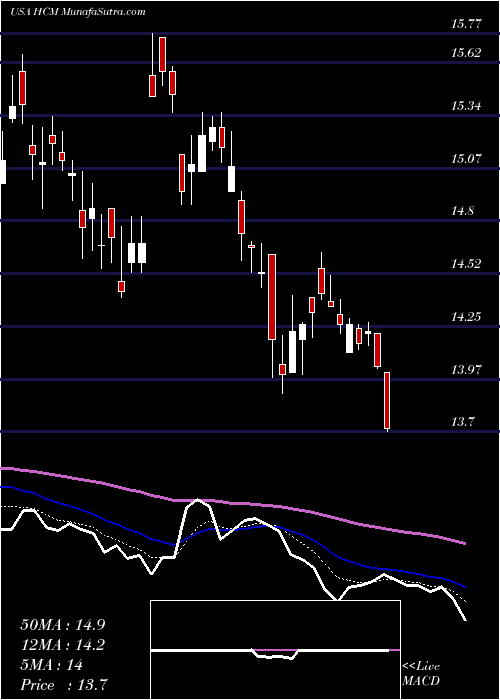Click the 14.8 price level label
Image resolution: width=500 pixels, height=700 pixels.
(x=462, y=211)
